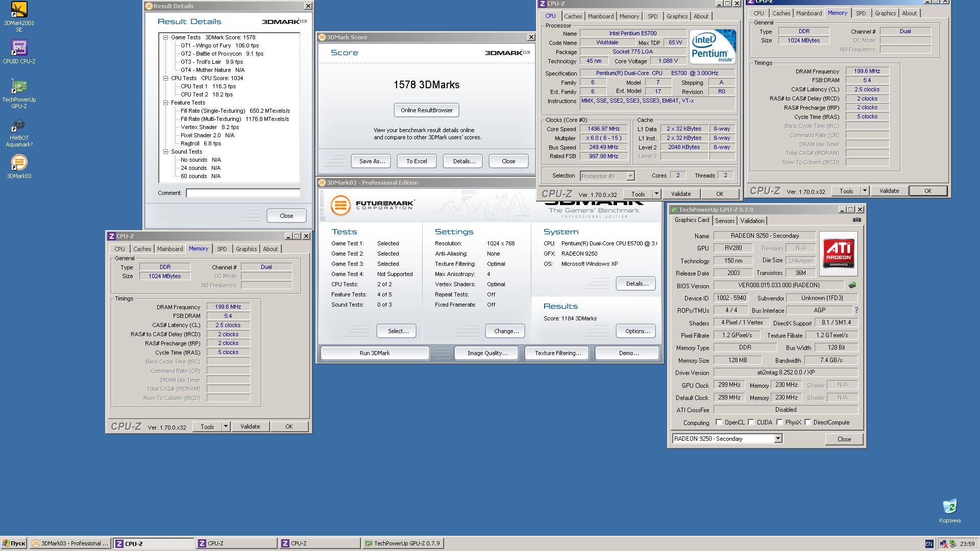Open Image Quality settings
The width and height of the screenshot is (980, 551).
point(487,353)
